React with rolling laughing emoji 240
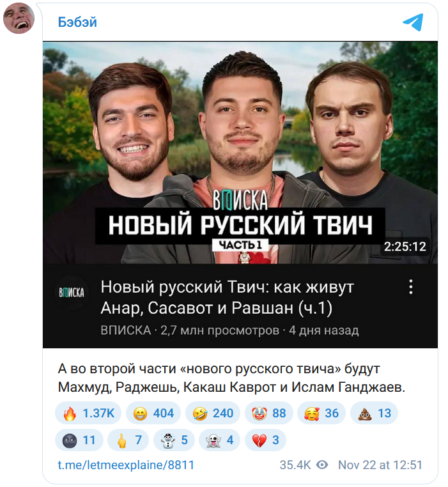Screen dimensions: 448x487 [213, 414]
